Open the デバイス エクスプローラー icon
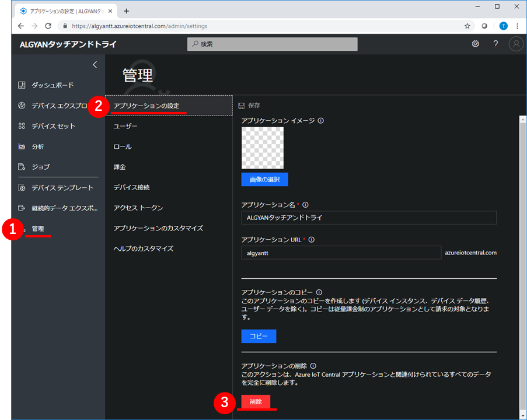The image size is (527, 420). tap(22, 106)
